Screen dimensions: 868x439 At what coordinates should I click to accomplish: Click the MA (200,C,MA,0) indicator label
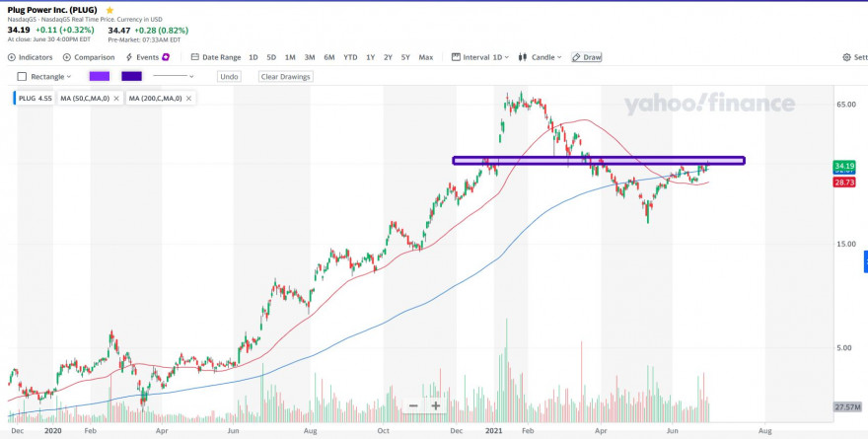(155, 99)
